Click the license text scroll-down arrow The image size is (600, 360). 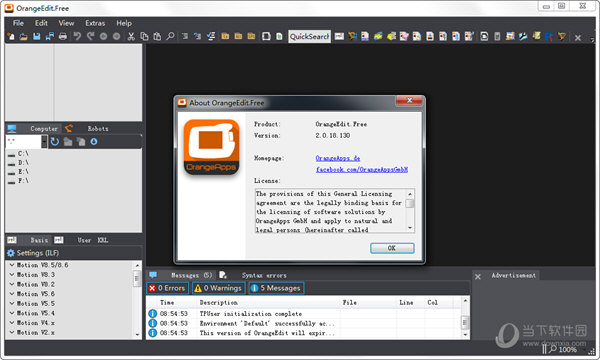click(x=410, y=228)
